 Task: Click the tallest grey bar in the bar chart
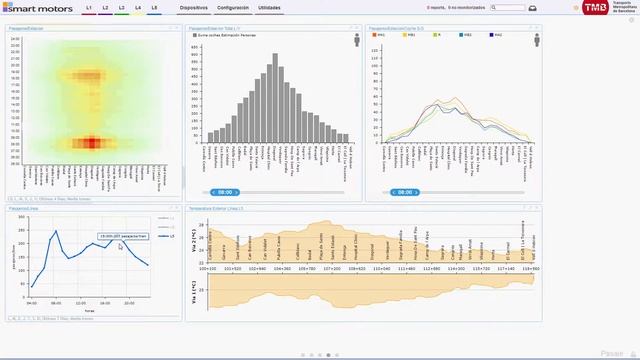click(275, 98)
